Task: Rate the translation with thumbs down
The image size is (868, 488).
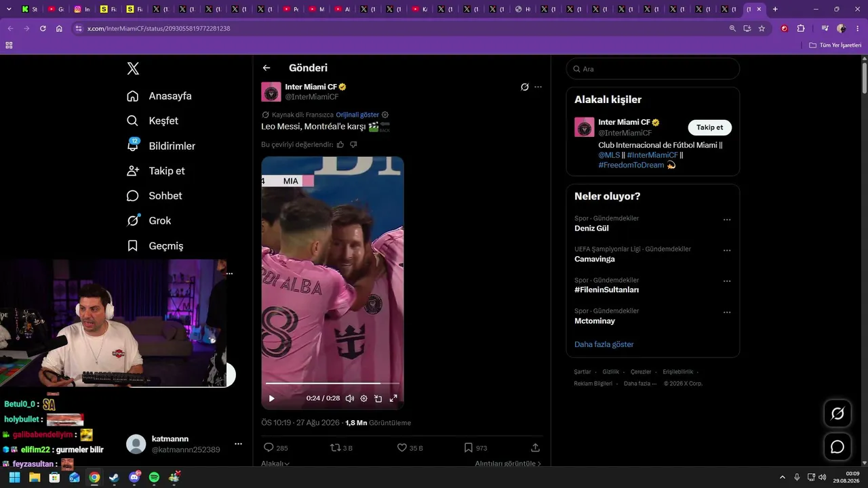Action: [x=353, y=144]
